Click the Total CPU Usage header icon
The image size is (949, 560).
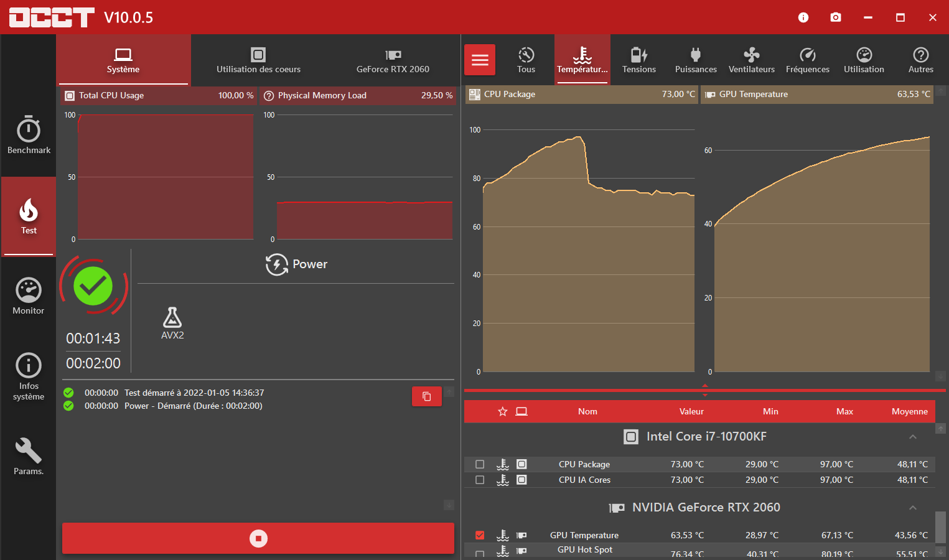click(70, 96)
